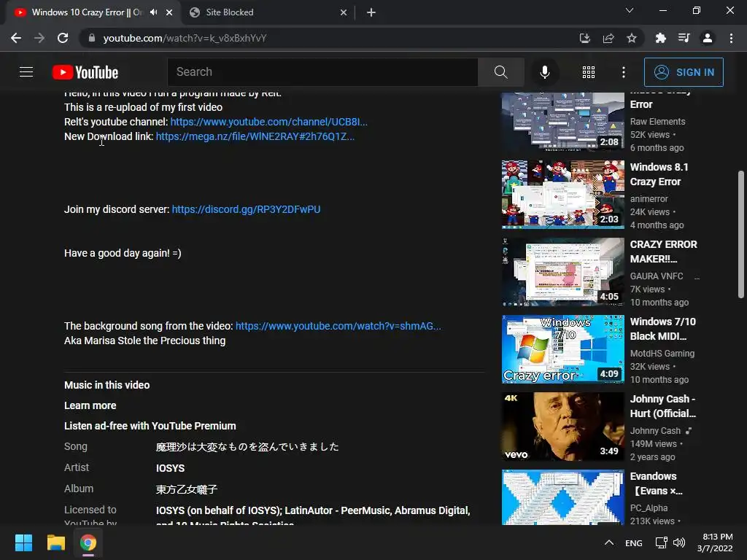Viewport: 747px width, 560px height.
Task: Open Relt's youtube channel link
Action: pos(268,122)
